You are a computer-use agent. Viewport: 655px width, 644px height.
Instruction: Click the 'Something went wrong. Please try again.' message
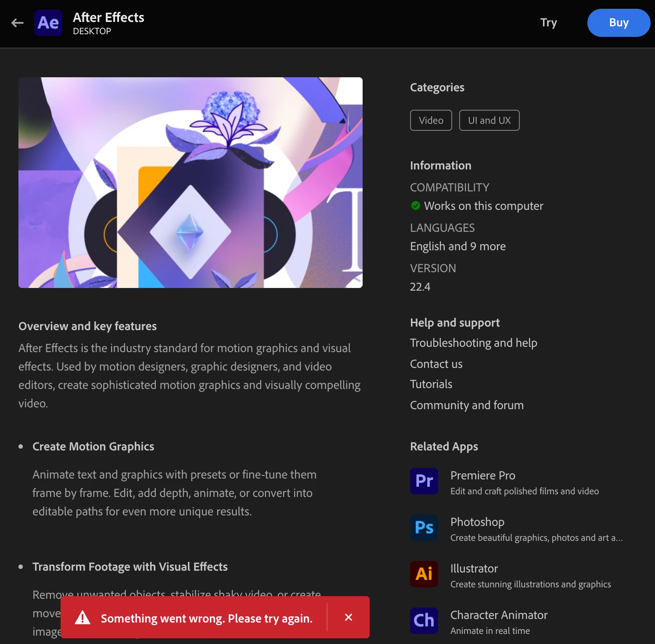click(x=207, y=618)
